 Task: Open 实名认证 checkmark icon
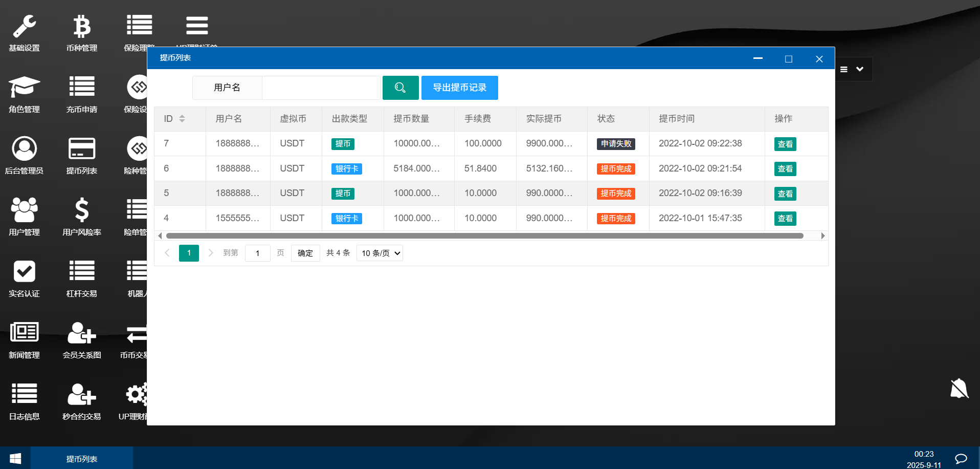pos(24,272)
